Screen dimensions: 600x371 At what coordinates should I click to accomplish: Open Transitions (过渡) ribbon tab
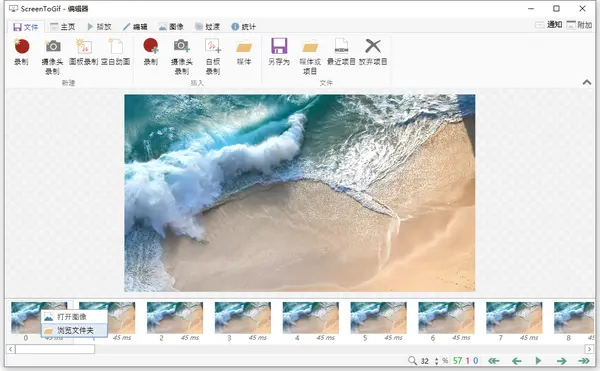(x=207, y=27)
